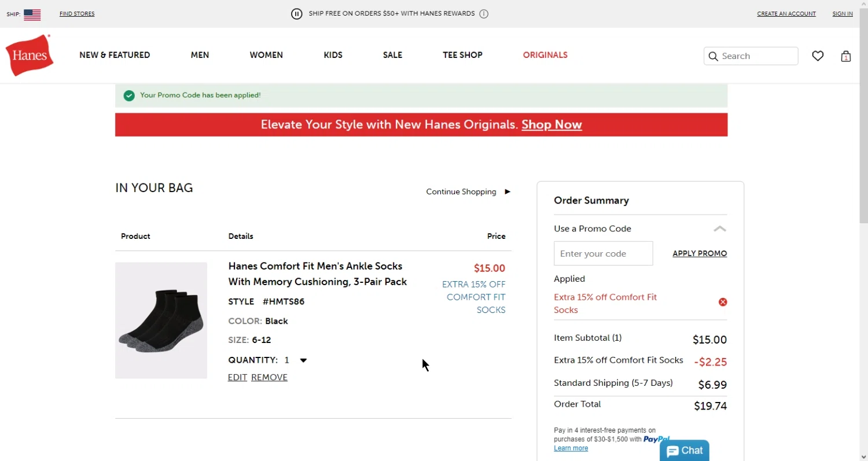
Task: Open the Sale menu
Action: coord(392,55)
